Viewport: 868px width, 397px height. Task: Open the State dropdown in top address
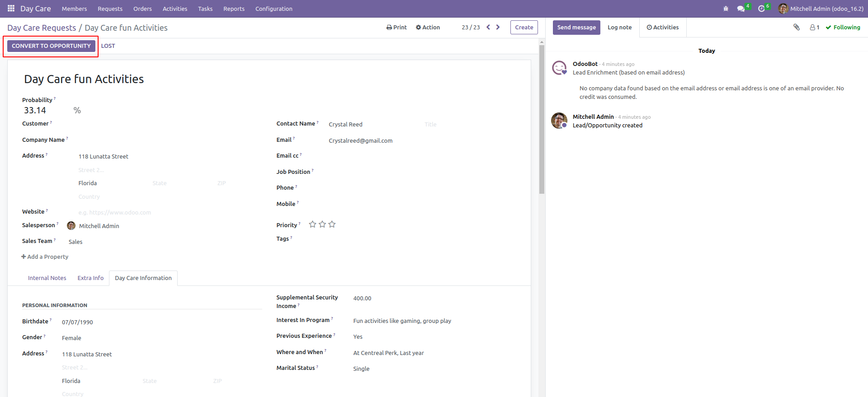click(x=182, y=183)
